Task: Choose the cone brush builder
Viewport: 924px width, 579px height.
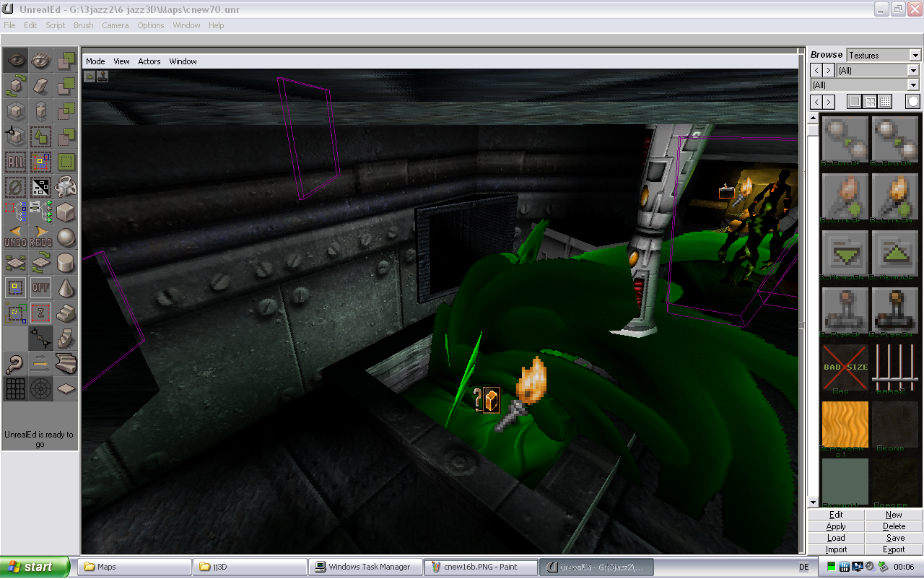Action: [66, 288]
